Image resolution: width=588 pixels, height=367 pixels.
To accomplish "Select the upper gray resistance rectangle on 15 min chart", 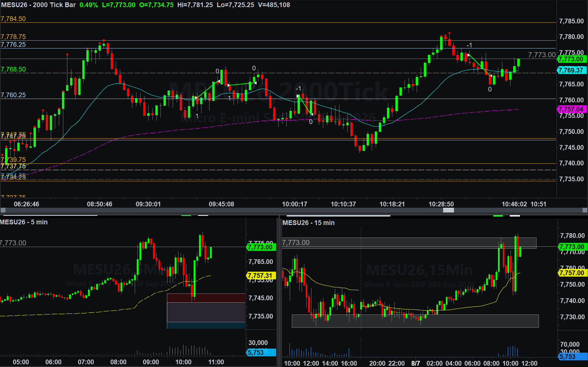I will 409,243.
